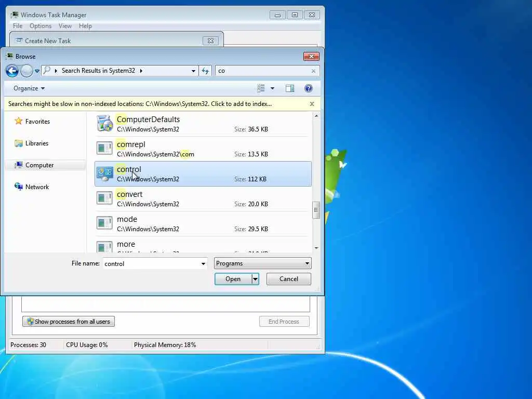Click the search magnifier icon in address bar

pos(47,70)
